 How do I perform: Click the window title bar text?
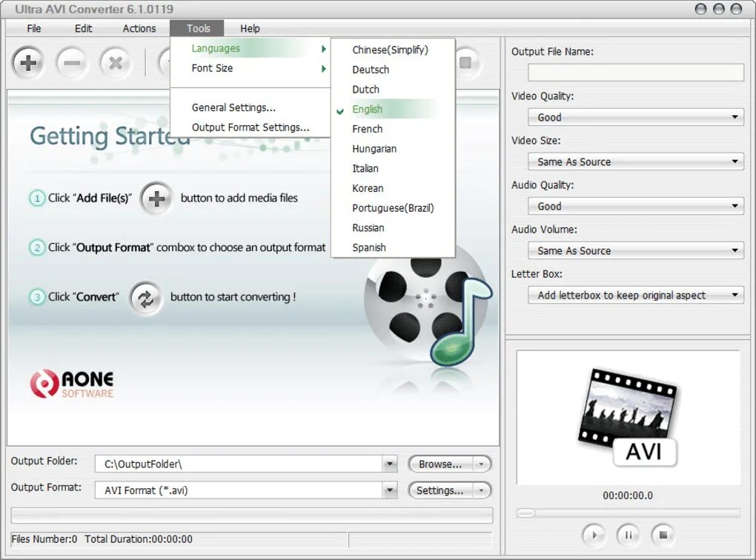tap(94, 9)
